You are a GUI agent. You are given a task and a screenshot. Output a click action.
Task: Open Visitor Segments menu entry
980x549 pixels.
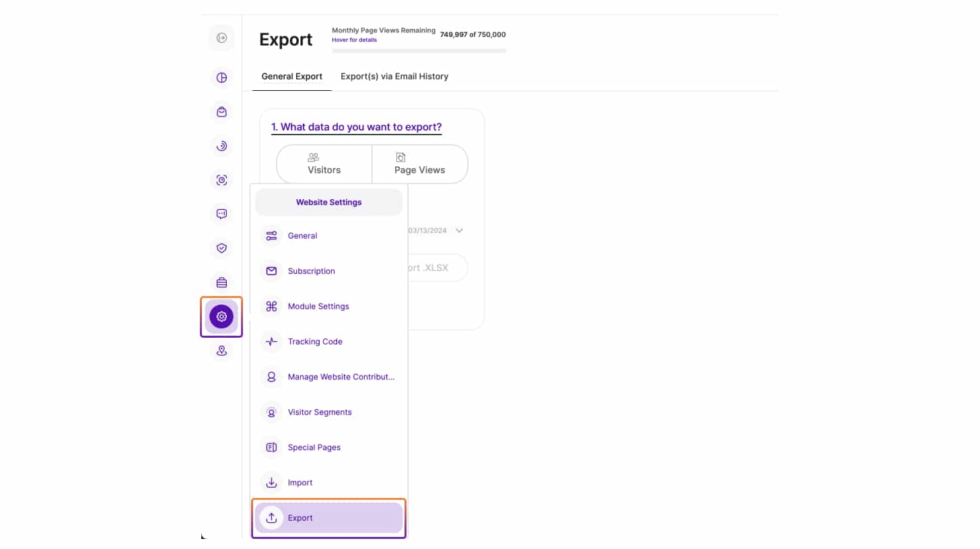[x=319, y=412]
